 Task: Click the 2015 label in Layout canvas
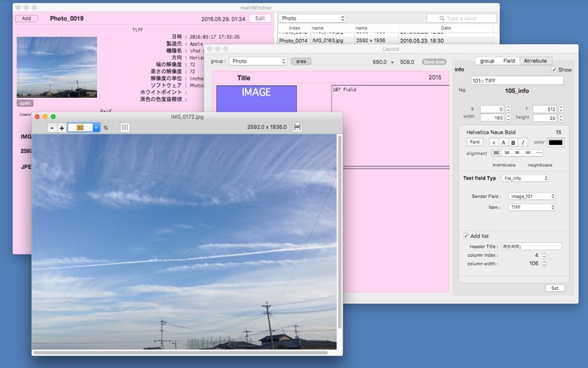coord(435,77)
